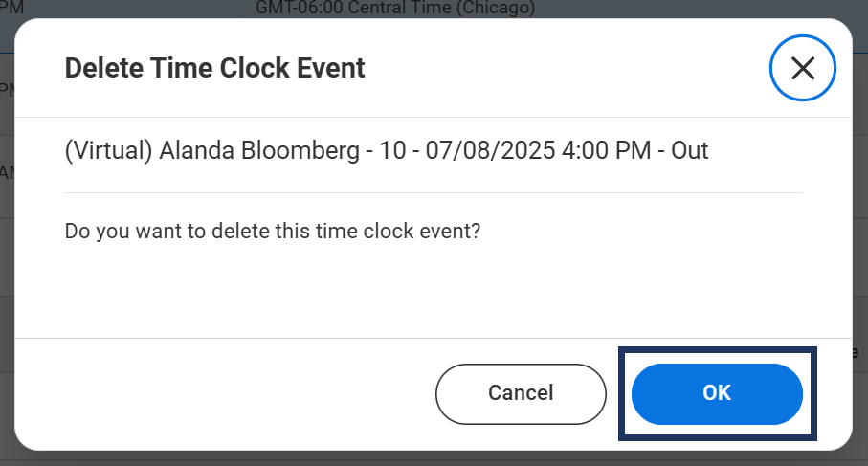Close the Delete Time Clock Event dialog
This screenshot has width=868, height=466.
click(802, 68)
